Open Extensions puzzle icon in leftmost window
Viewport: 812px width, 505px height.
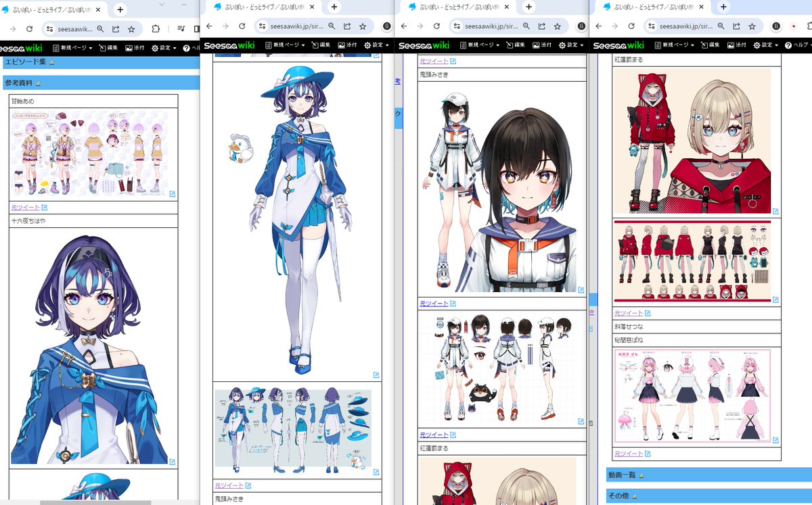[x=156, y=29]
